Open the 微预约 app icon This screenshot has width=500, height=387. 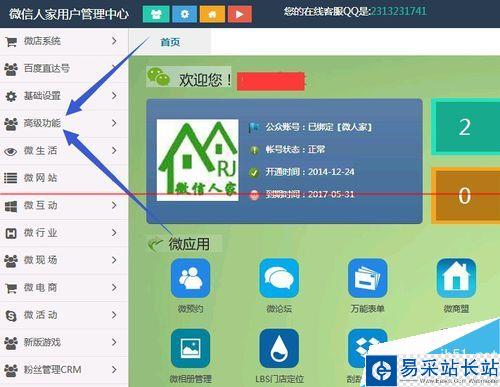(190, 278)
